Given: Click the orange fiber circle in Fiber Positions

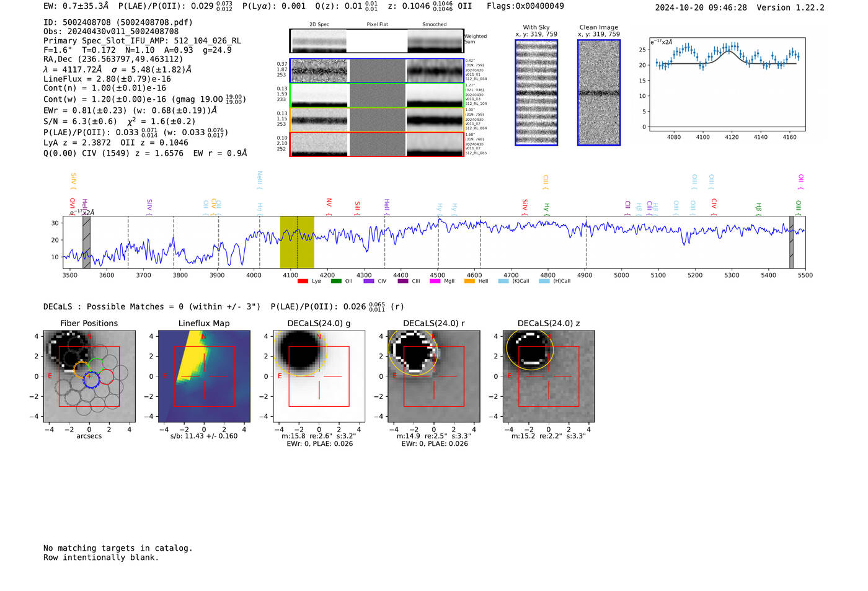Looking at the screenshot, I should click(81, 370).
